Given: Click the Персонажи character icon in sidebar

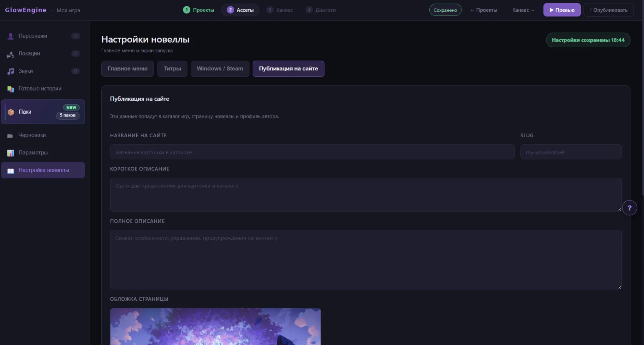Looking at the screenshot, I should tap(11, 36).
